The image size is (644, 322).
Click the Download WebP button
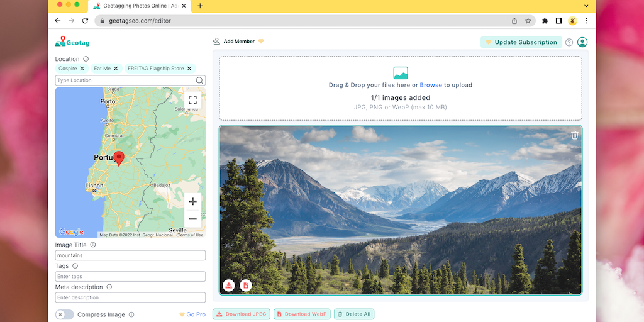click(302, 314)
